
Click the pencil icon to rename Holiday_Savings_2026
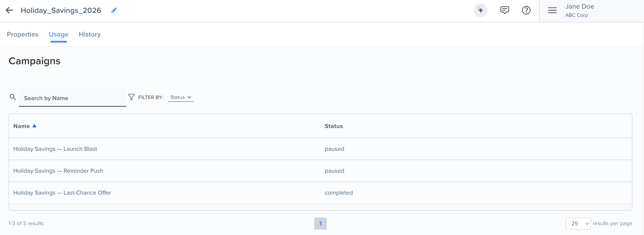(114, 10)
